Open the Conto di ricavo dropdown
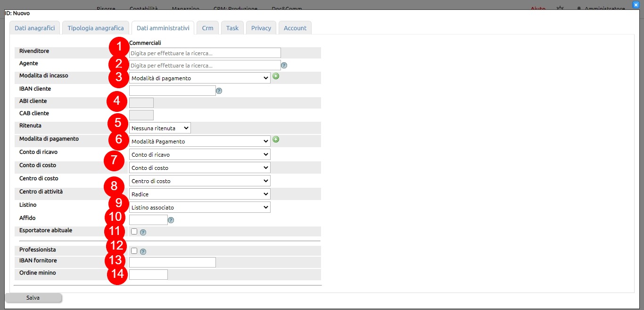The width and height of the screenshot is (644, 310). click(x=200, y=154)
